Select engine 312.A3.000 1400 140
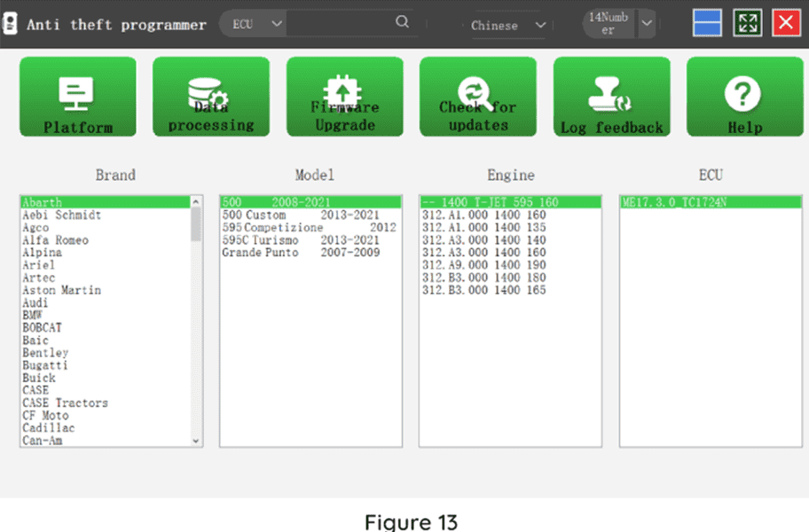Image resolution: width=809 pixels, height=532 pixels. 510,240
